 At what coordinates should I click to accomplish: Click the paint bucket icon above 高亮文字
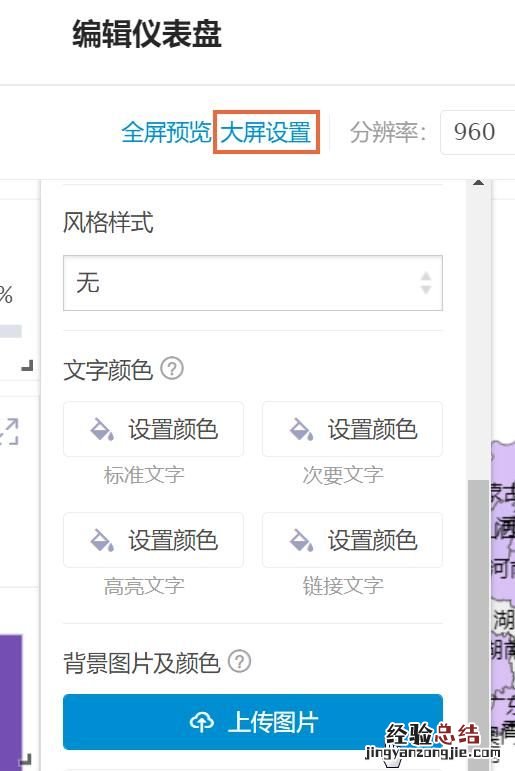[x=102, y=540]
